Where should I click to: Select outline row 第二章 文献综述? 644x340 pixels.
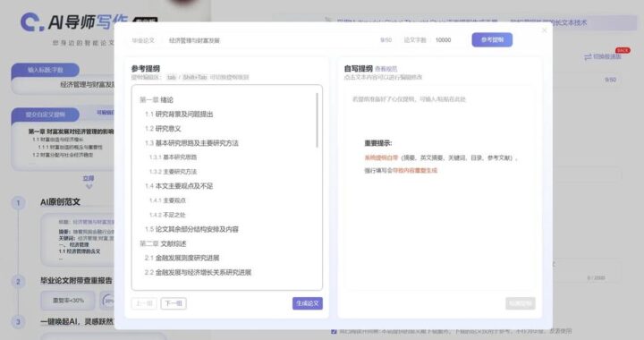163,243
